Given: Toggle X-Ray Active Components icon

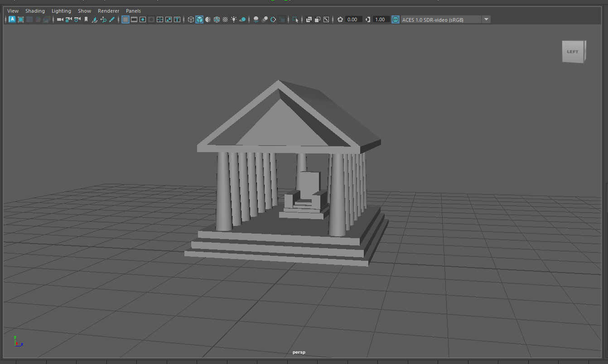Looking at the screenshot, I should click(318, 19).
